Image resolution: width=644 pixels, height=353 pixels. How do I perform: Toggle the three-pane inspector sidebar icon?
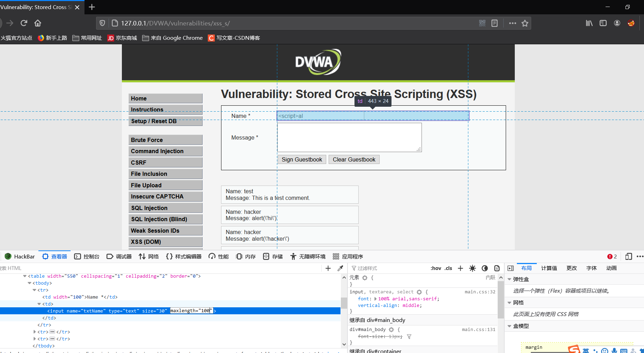[x=511, y=268]
